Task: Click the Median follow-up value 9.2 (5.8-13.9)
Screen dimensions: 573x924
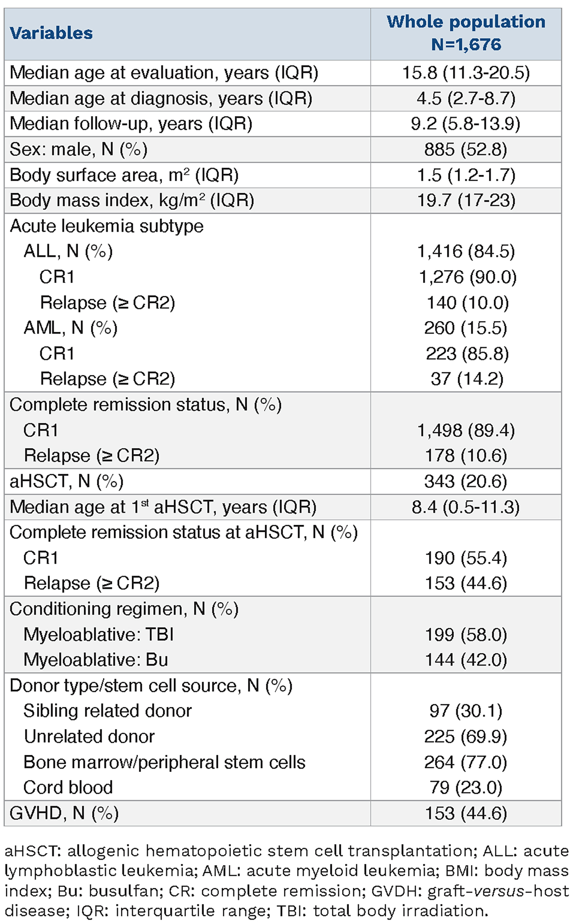Action: (466, 124)
